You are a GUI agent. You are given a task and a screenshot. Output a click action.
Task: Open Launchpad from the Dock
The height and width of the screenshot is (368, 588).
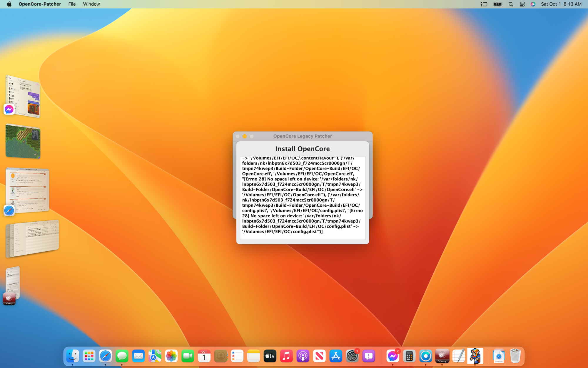pyautogui.click(x=89, y=356)
